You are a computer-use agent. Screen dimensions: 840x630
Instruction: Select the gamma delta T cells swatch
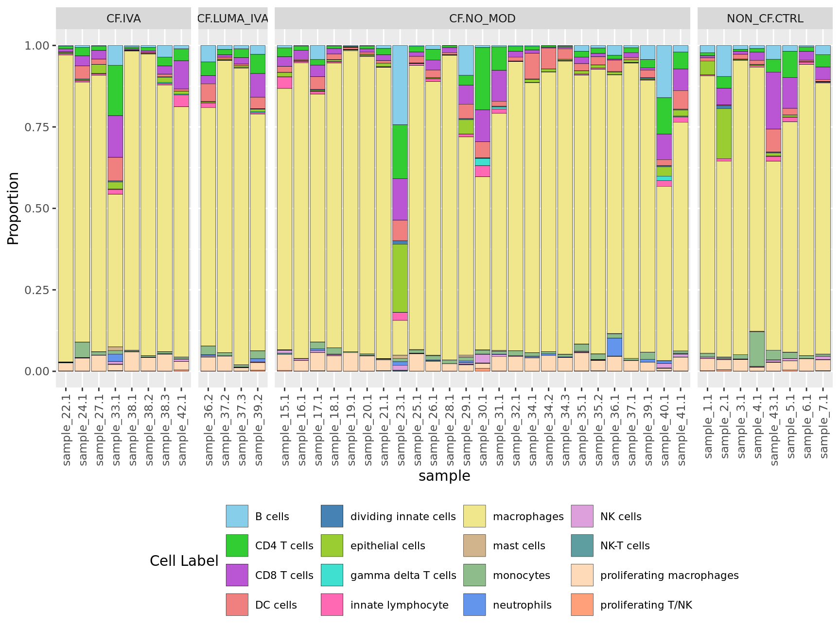pos(332,575)
